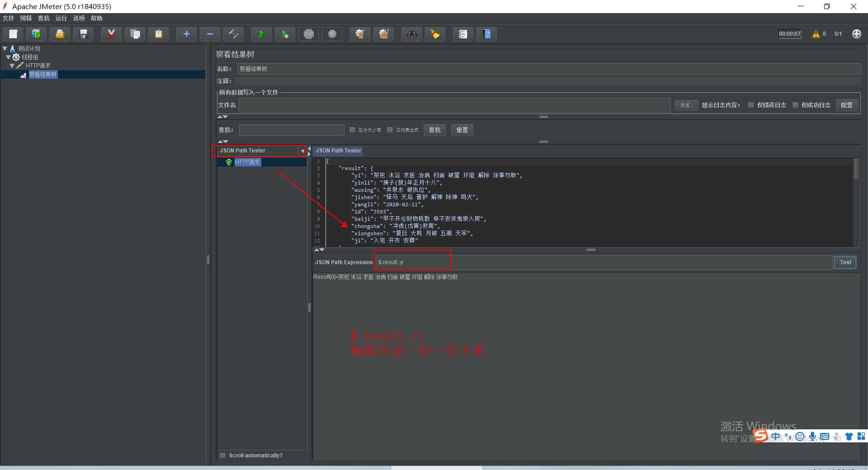Open the 查找 menu
The image size is (868, 470).
coord(43,18)
